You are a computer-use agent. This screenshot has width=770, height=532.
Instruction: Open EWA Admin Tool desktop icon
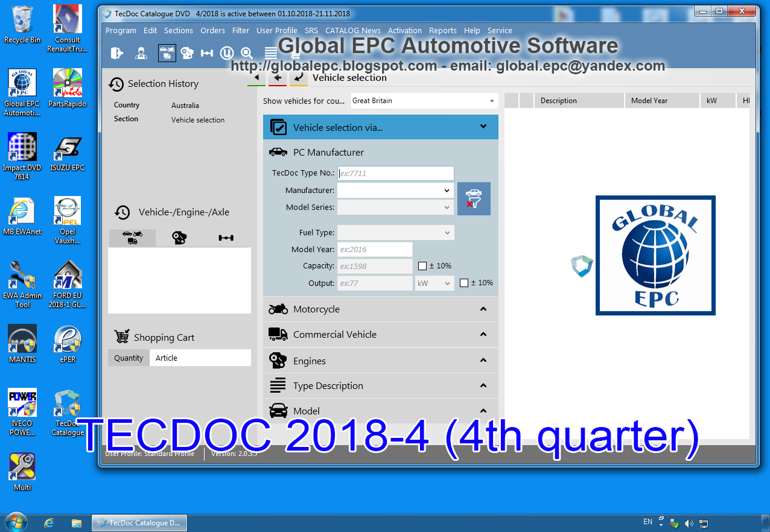click(x=22, y=284)
